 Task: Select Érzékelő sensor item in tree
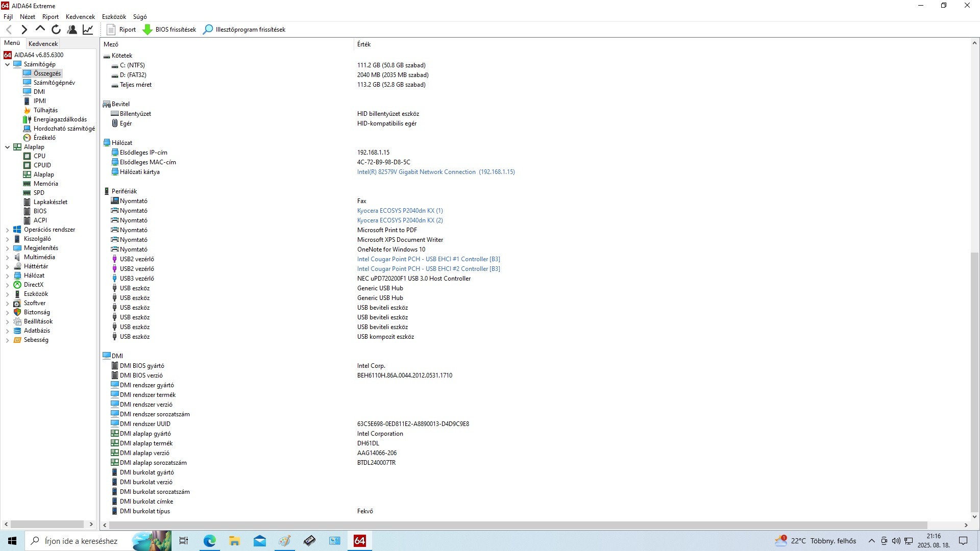44,138
